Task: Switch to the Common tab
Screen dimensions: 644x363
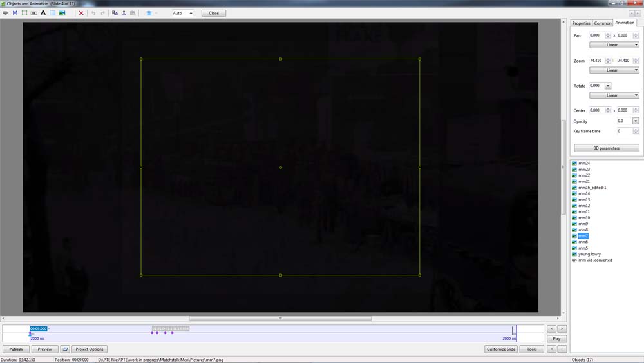Action: pyautogui.click(x=603, y=23)
